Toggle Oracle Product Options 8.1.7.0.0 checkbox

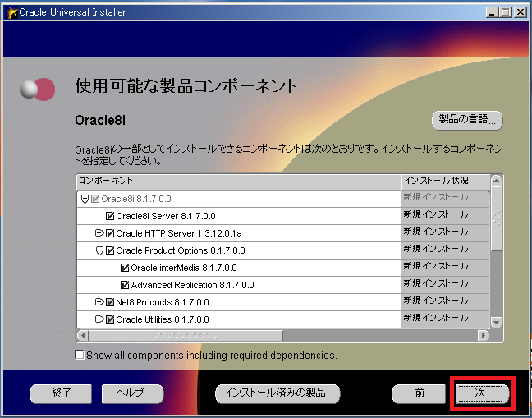pyautogui.click(x=110, y=250)
